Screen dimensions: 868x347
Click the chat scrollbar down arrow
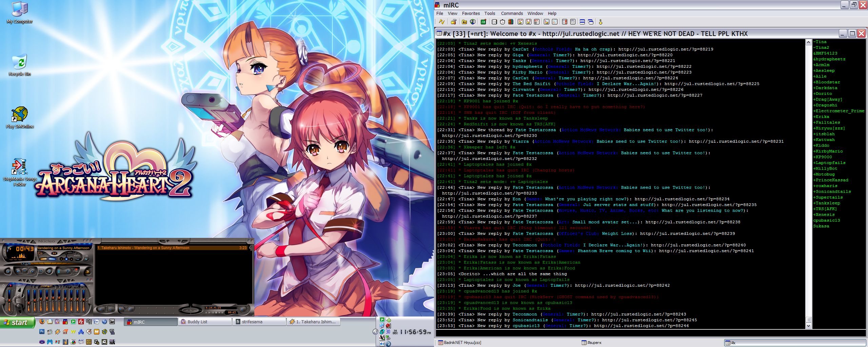click(808, 326)
